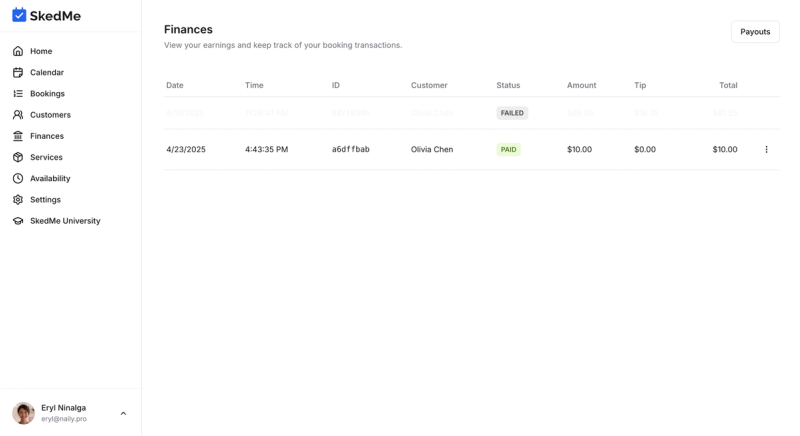Screen dimensions: 800x436
Task: Click the Calendar icon in sidebar
Action: click(x=18, y=72)
